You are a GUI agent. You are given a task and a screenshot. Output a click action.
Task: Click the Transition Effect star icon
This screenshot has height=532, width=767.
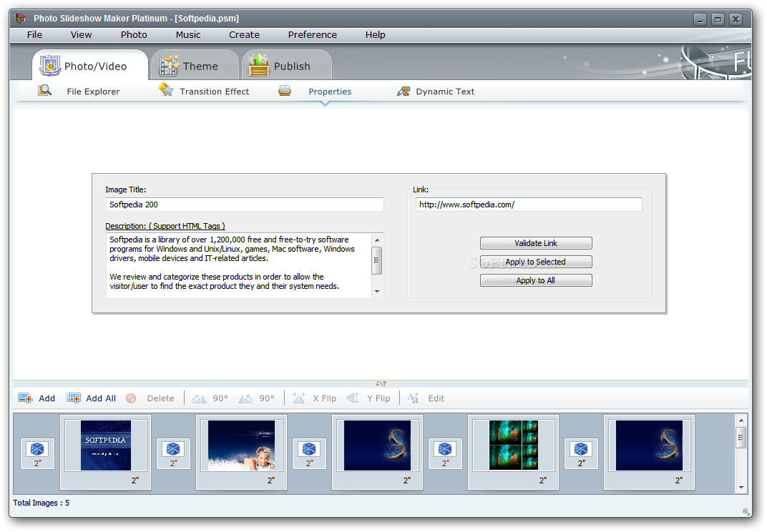[x=166, y=90]
